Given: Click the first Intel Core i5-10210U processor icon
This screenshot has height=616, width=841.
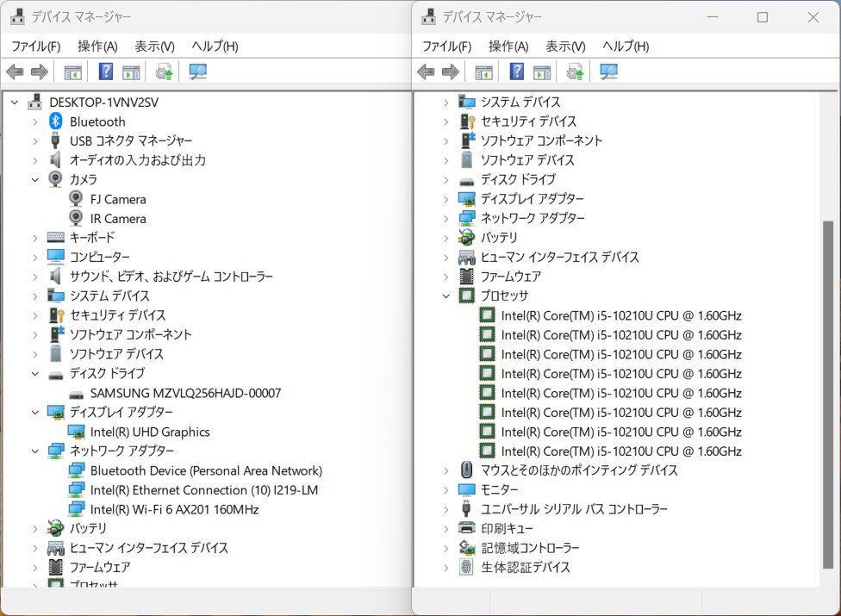Looking at the screenshot, I should point(487,315).
